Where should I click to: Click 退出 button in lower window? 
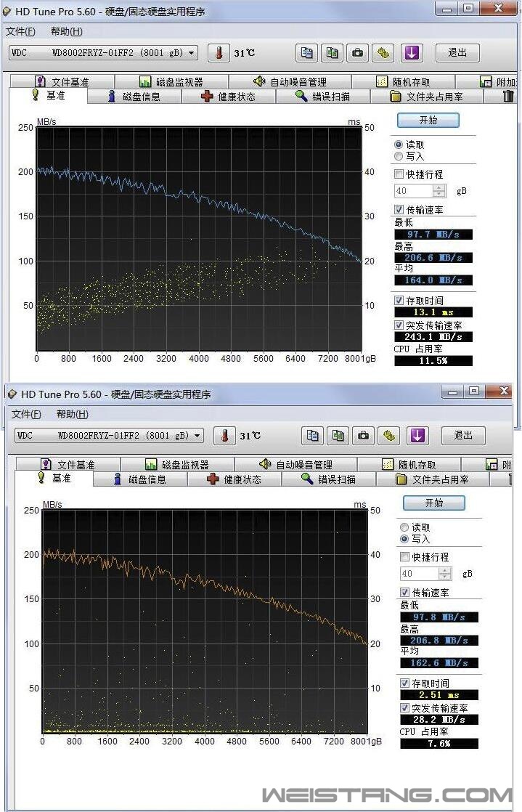click(463, 436)
